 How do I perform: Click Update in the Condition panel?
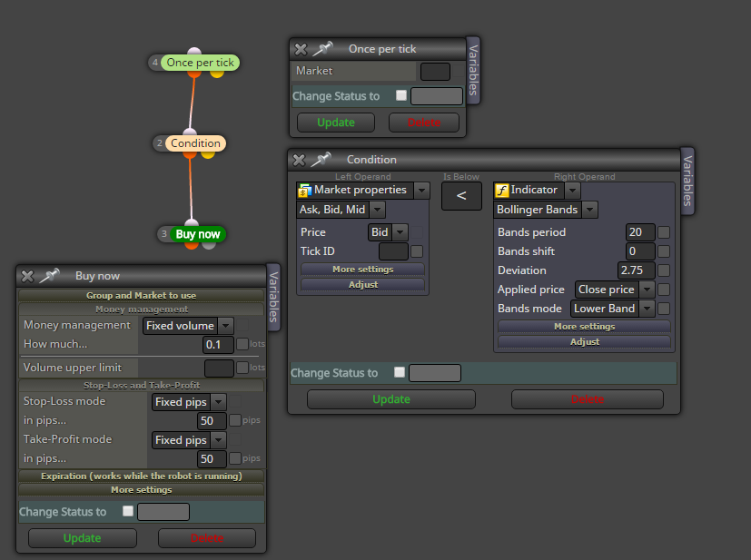point(391,399)
